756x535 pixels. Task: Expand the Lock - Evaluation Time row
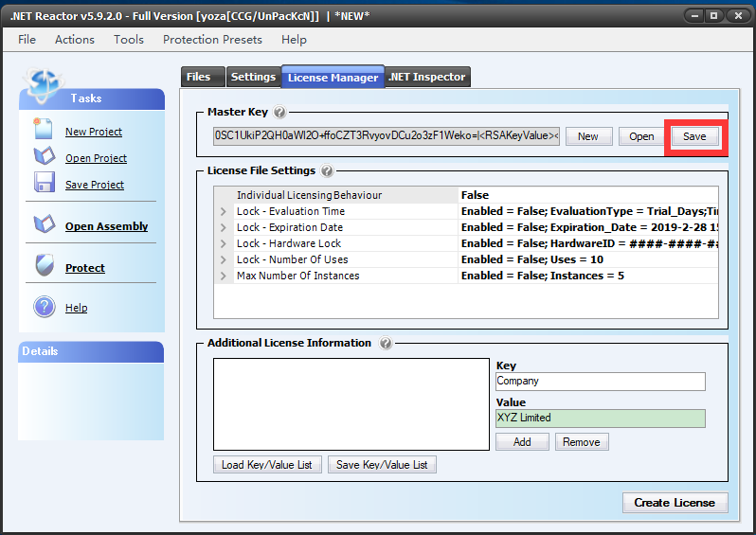tap(223, 211)
